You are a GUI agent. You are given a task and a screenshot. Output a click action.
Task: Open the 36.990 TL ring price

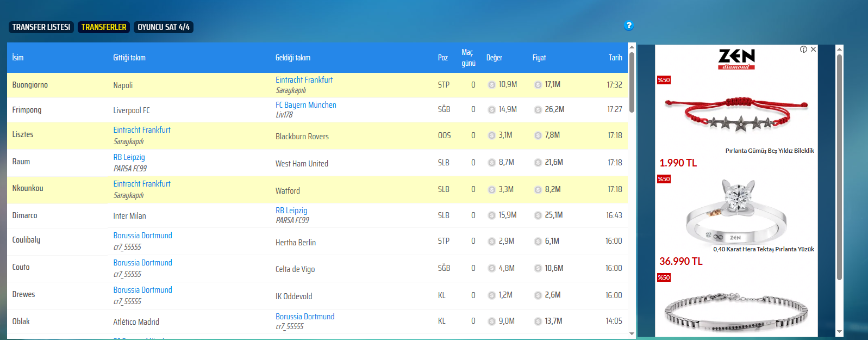pos(681,261)
